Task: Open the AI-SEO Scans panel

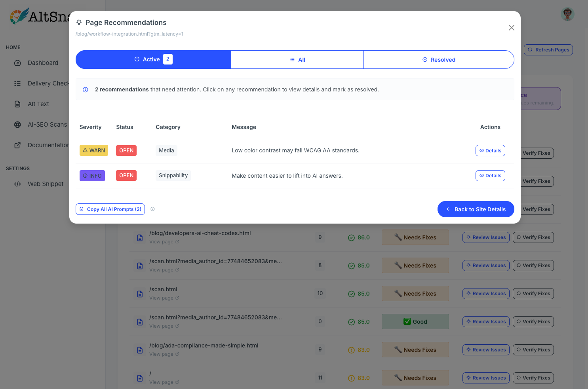Action: (47, 124)
